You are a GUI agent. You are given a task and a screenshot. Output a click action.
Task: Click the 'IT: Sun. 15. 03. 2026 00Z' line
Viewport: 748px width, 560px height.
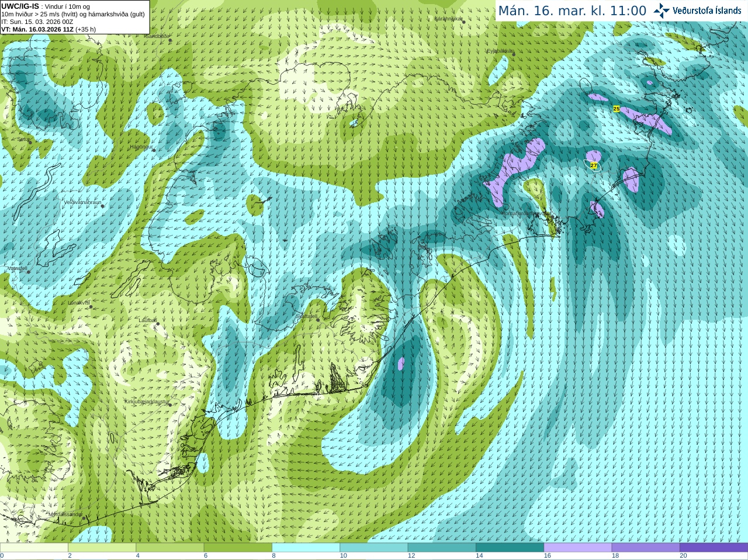point(37,22)
